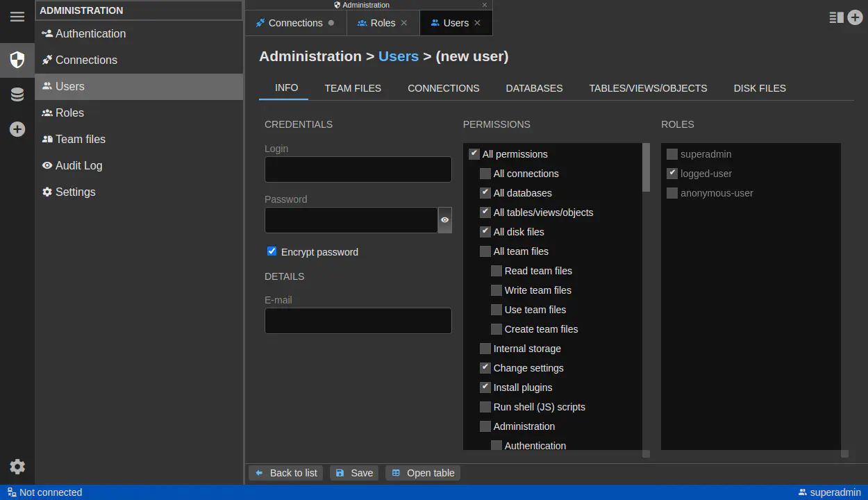
Task: Click Back to list button
Action: coord(286,473)
